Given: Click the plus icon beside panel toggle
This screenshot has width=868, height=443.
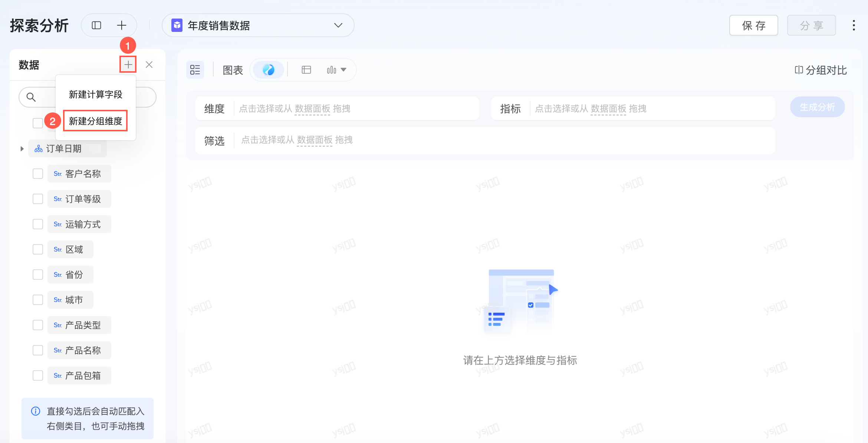Looking at the screenshot, I should [x=122, y=25].
